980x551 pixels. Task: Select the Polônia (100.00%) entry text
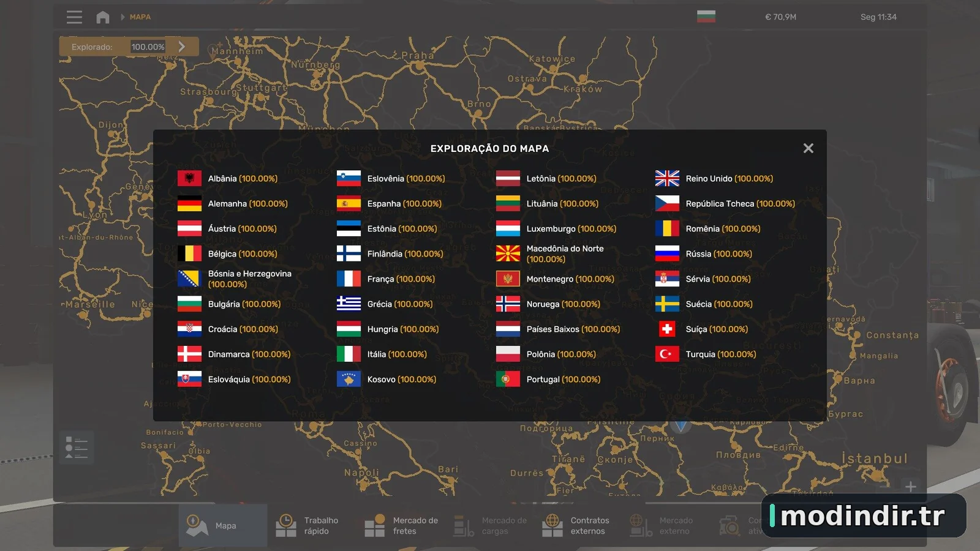pyautogui.click(x=561, y=354)
